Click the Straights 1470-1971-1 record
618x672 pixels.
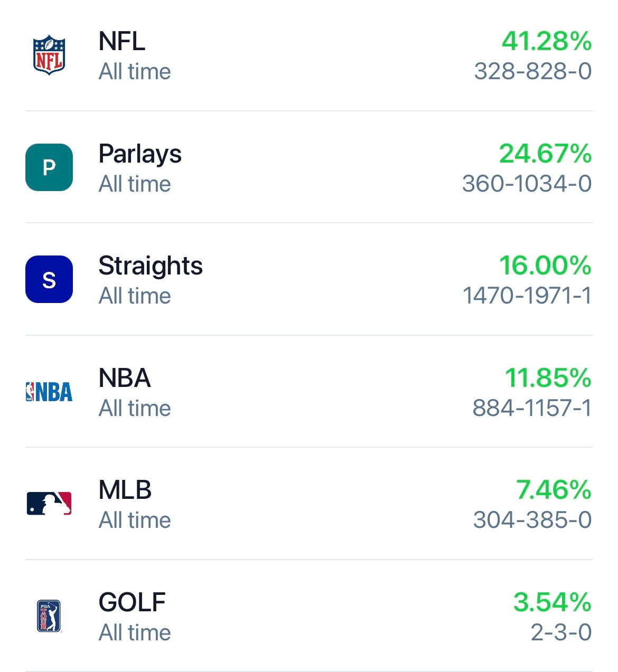[527, 296]
